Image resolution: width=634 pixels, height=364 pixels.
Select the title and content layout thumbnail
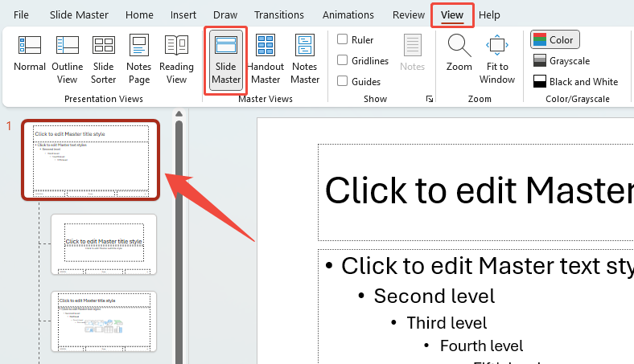click(x=104, y=321)
